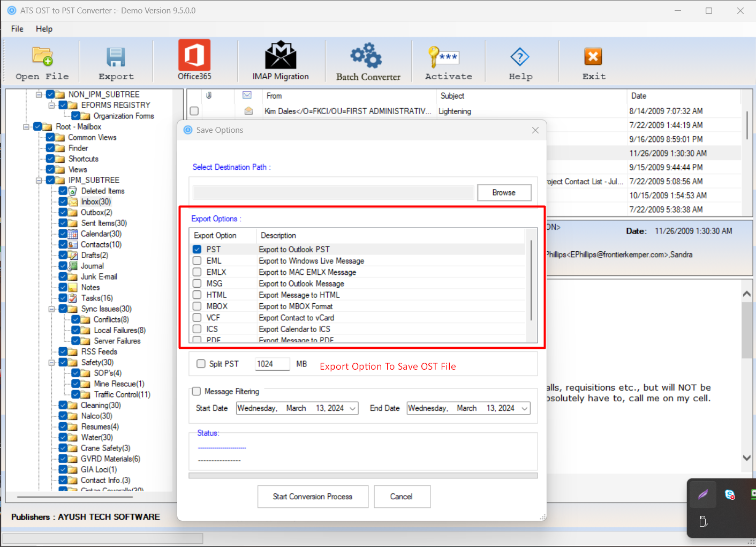The image size is (756, 547).
Task: Click the USB device icon in tray popup
Action: tap(703, 521)
